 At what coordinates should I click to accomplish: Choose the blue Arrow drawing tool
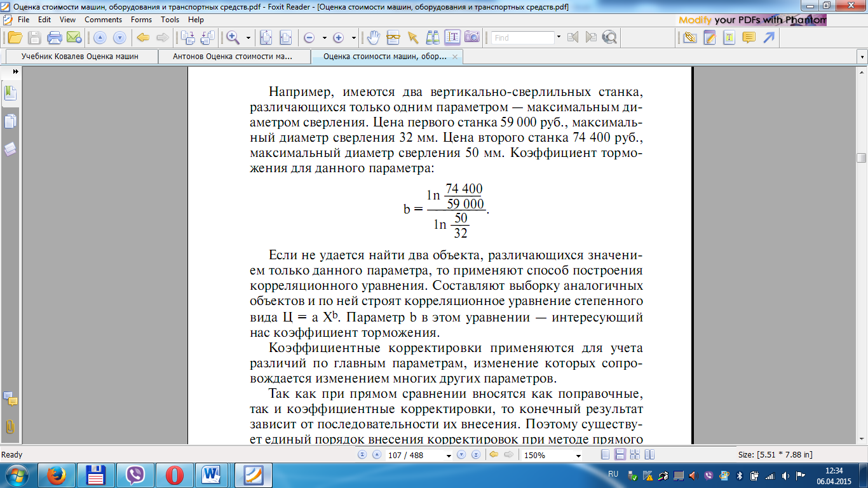pyautogui.click(x=769, y=37)
